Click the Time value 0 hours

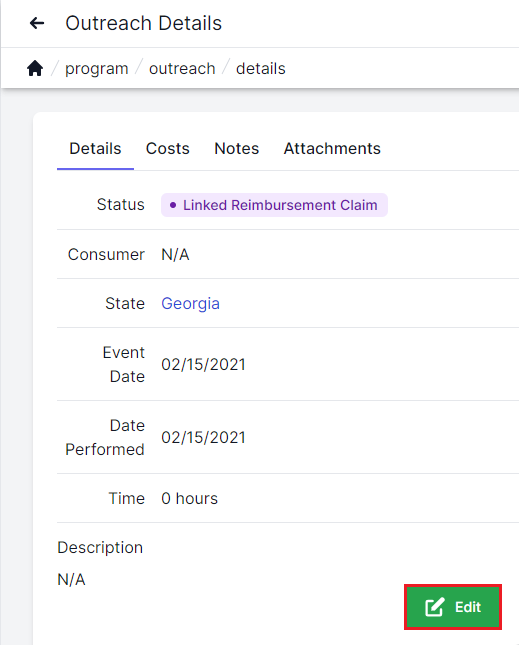coord(190,499)
